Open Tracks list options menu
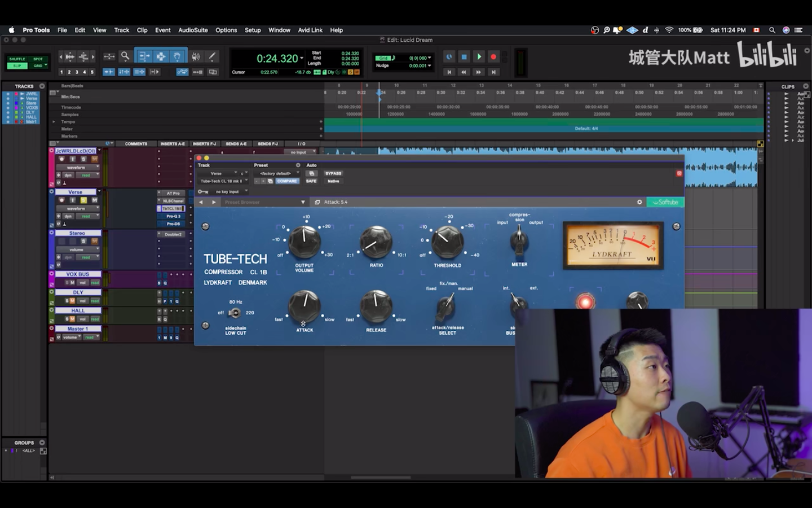Viewport: 812px width, 508px height. [42, 86]
